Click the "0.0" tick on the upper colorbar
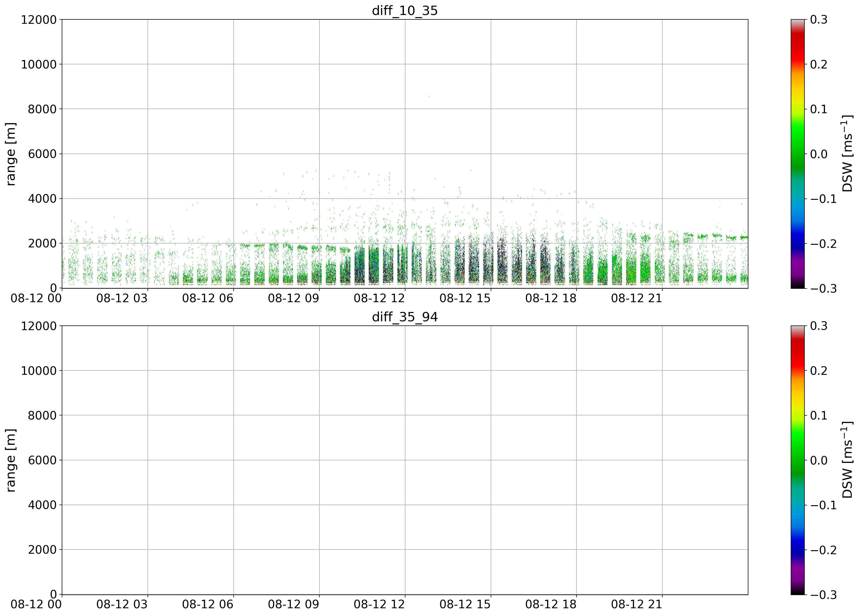The height and width of the screenshot is (616, 860). (819, 154)
